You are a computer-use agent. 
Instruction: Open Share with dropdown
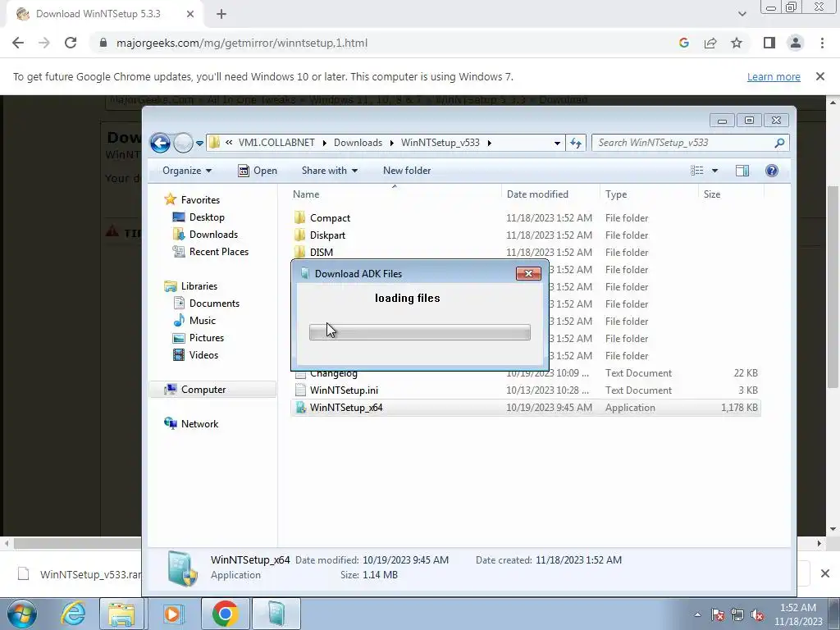[330, 171]
